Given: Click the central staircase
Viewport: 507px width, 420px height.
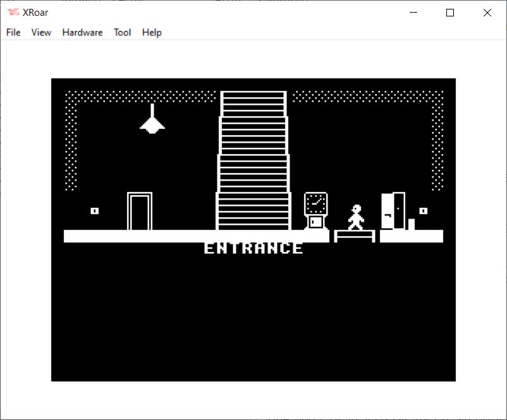Looking at the screenshot, I should click(253, 161).
